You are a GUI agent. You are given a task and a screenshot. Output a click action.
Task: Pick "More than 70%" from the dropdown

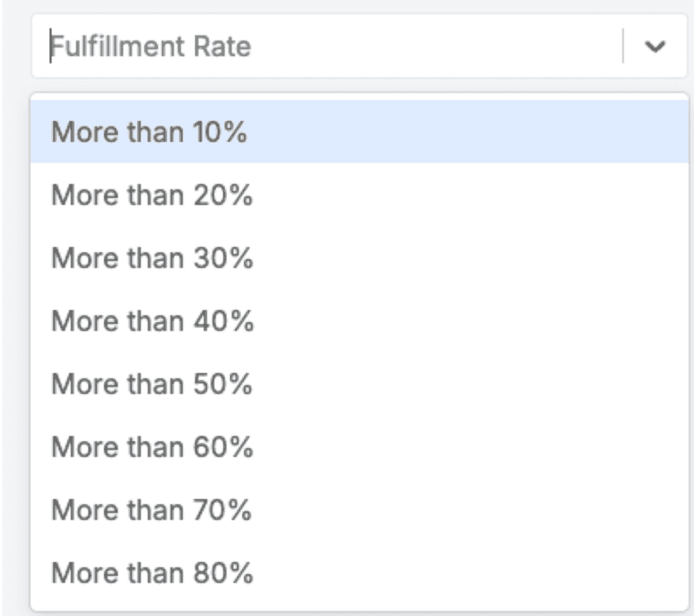coord(152,510)
